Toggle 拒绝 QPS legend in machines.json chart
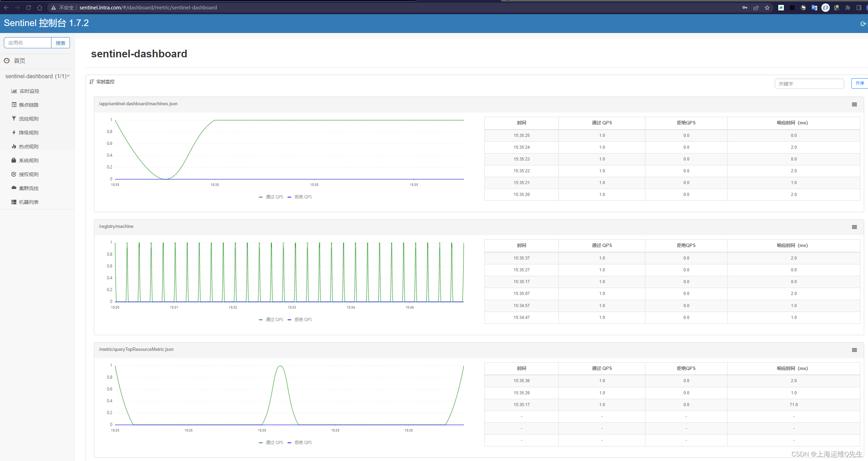 point(300,197)
